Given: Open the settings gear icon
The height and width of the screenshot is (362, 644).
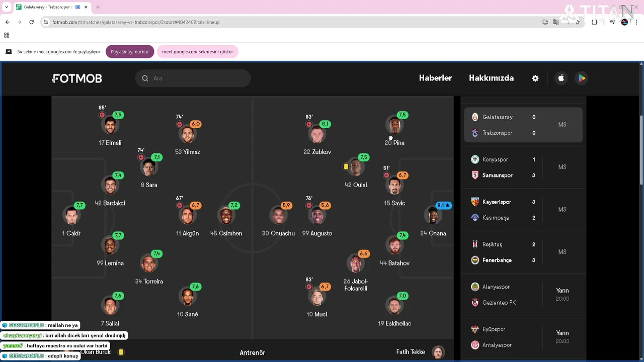Looking at the screenshot, I should (x=535, y=78).
